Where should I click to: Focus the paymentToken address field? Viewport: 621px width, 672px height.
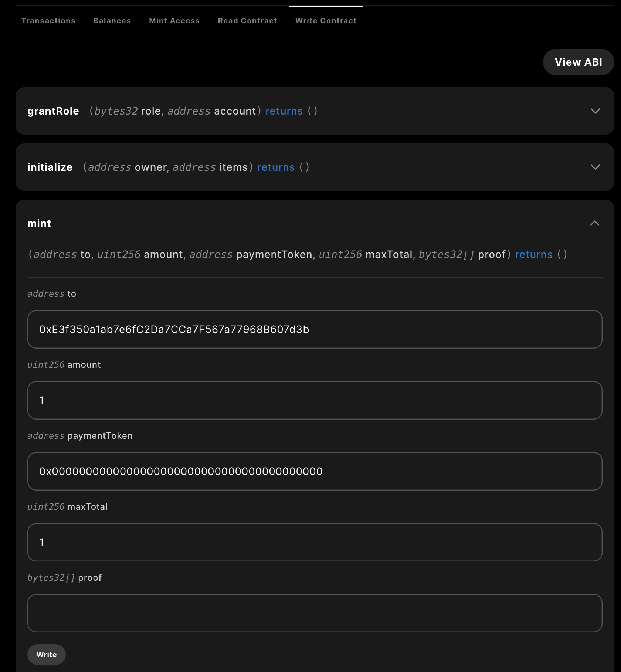(315, 471)
